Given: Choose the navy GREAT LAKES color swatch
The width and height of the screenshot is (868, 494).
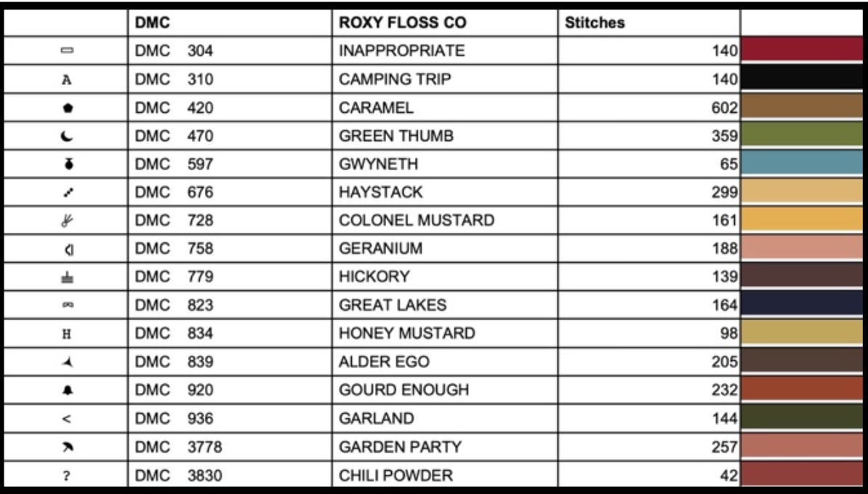Looking at the screenshot, I should 802,304.
